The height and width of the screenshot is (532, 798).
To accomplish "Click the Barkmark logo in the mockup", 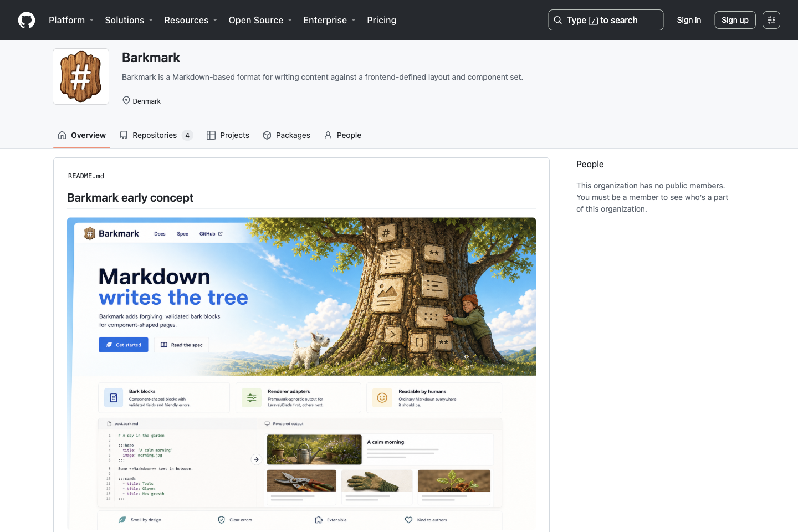I will click(111, 233).
